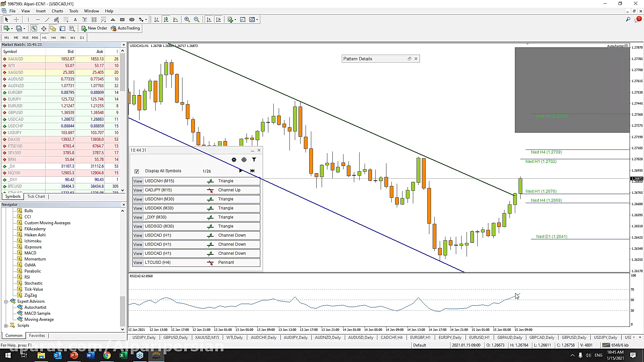Viewport: 644px width, 362px height.
Task: Click the filter funnel icon in Autochartist panel
Action: tap(254, 160)
